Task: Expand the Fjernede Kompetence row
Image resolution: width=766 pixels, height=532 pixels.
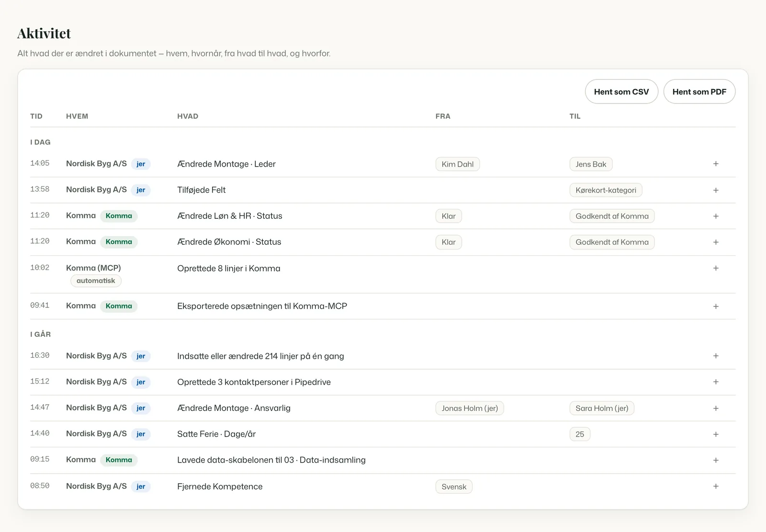Action: (x=716, y=486)
